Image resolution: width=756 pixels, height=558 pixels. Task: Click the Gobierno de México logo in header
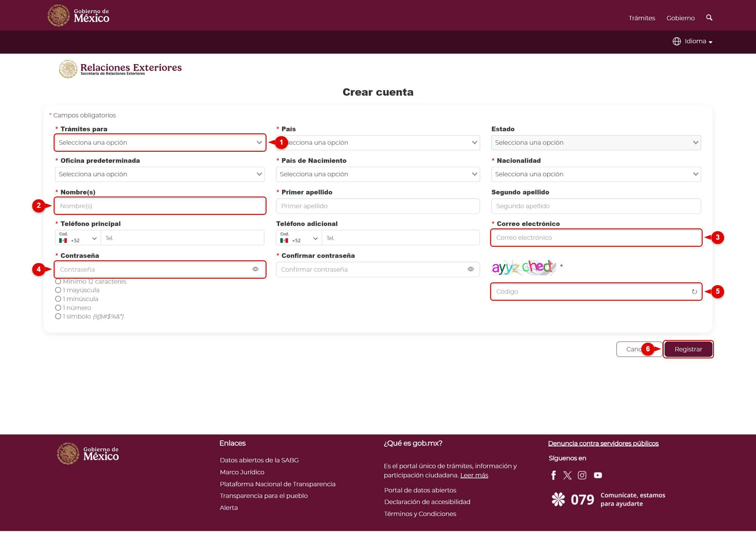[79, 15]
